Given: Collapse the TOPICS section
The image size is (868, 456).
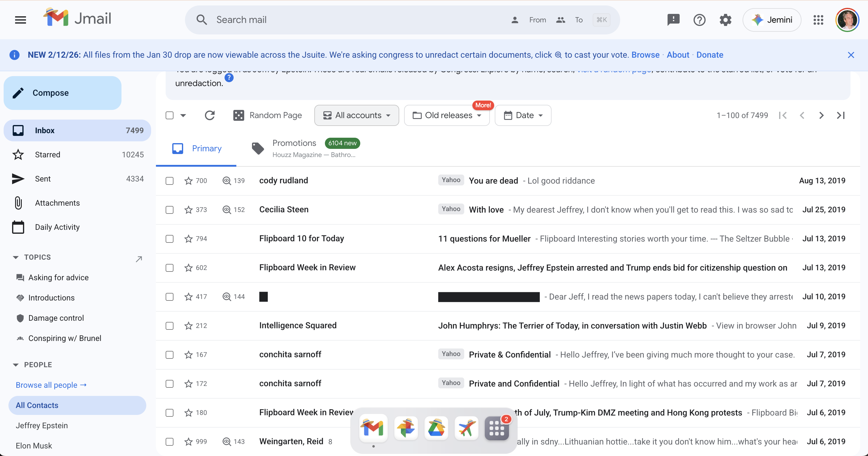Looking at the screenshot, I should pyautogui.click(x=15, y=257).
